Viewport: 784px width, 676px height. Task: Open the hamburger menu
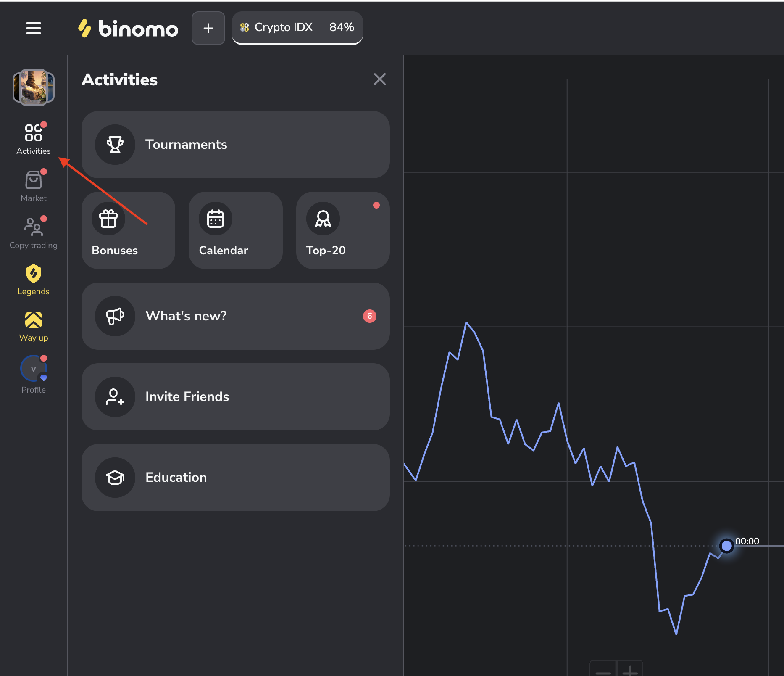tap(34, 28)
